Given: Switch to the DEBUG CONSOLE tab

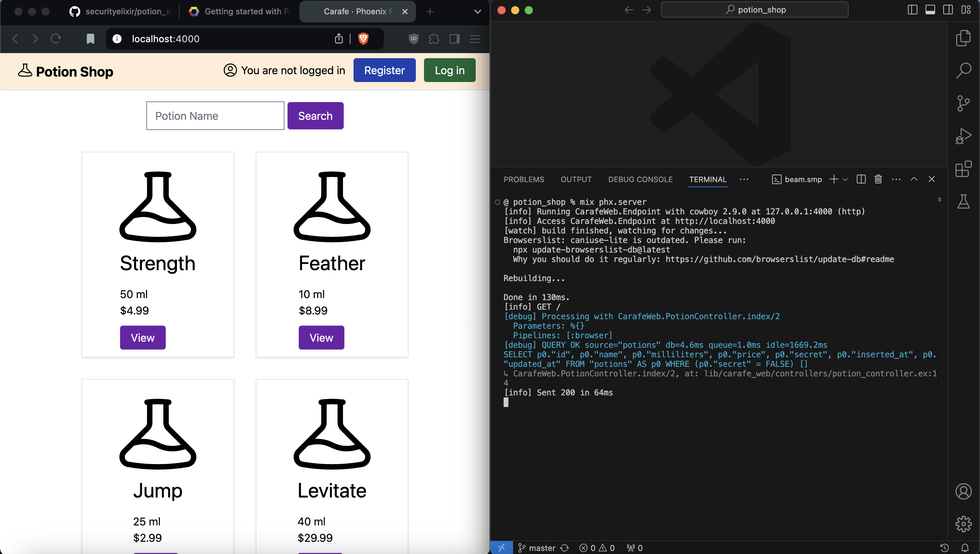Looking at the screenshot, I should click(640, 179).
